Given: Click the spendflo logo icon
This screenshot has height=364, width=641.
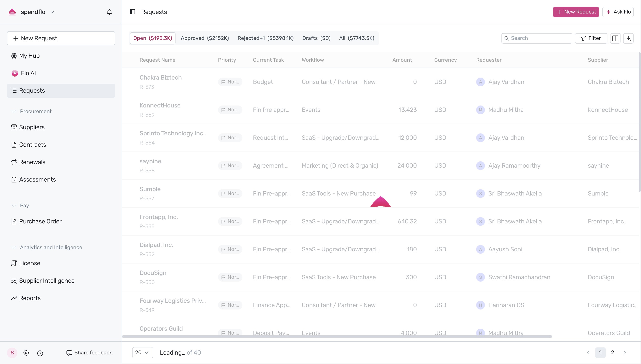Looking at the screenshot, I should click(12, 12).
